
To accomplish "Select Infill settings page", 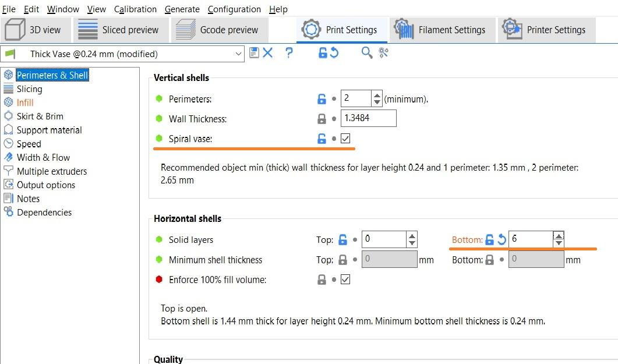I will pos(25,103).
